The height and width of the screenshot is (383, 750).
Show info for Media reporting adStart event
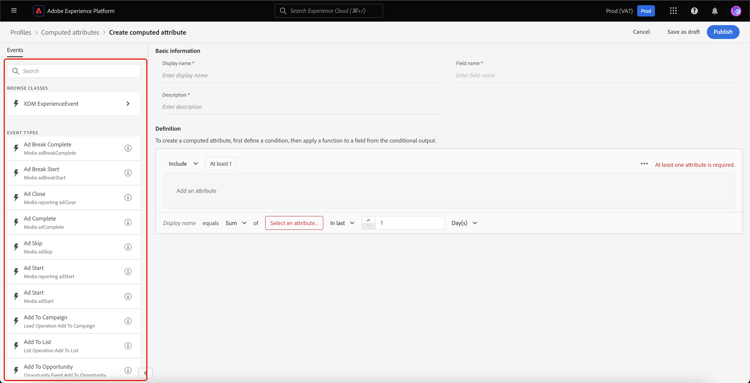click(x=128, y=272)
